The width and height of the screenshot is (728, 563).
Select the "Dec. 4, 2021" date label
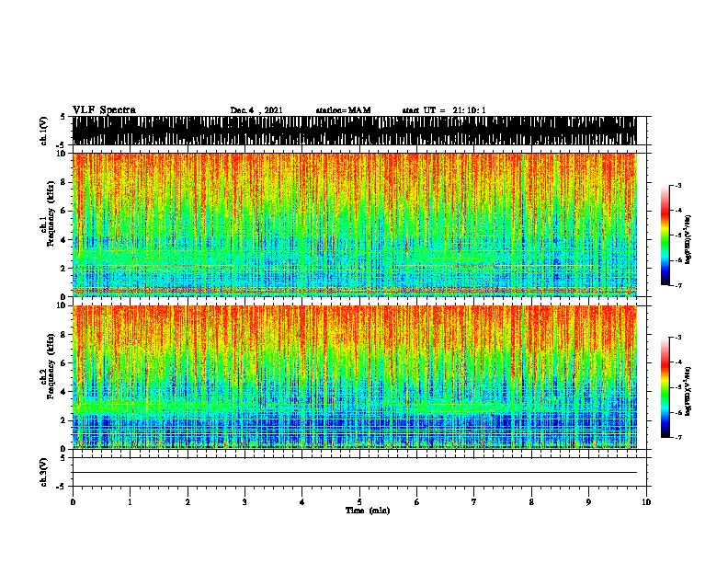(256, 110)
